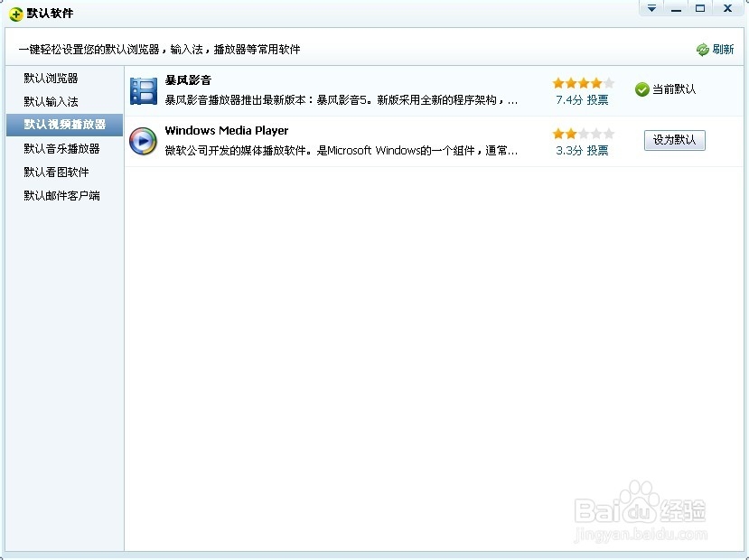Maximize the 默认软件 window
Screen dimensions: 749x560
coord(700,9)
